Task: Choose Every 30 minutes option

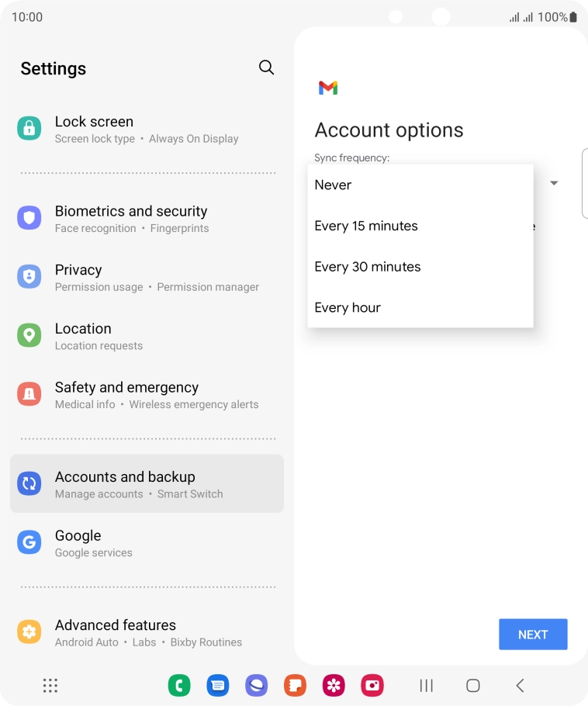Action: pyautogui.click(x=368, y=267)
